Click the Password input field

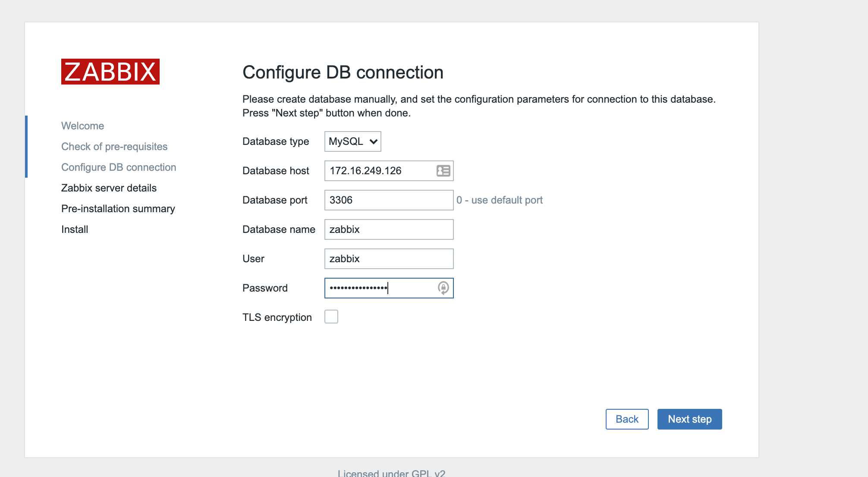380,288
